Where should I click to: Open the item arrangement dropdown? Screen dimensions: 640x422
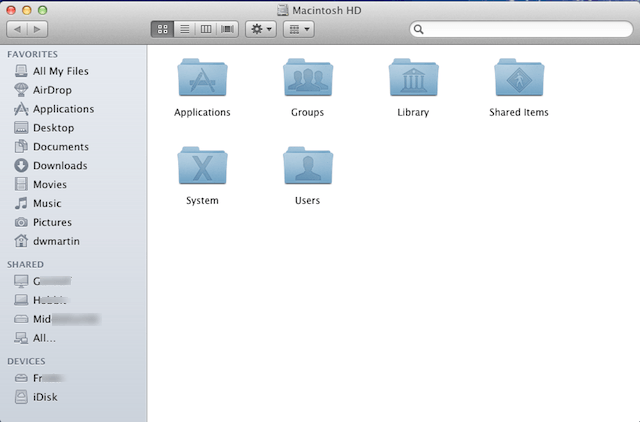tap(299, 30)
